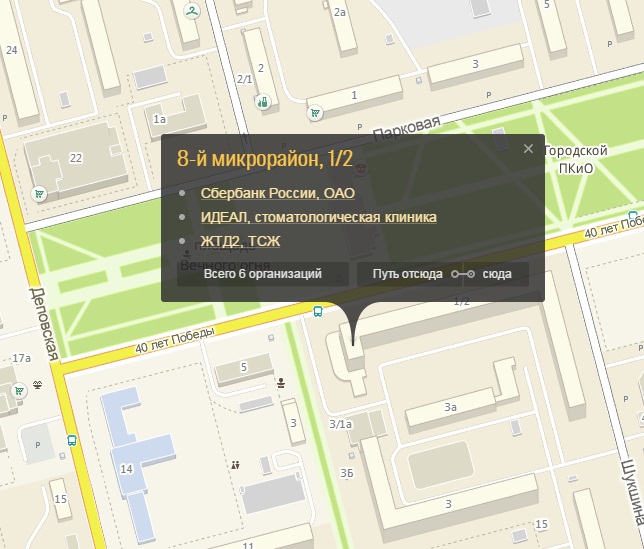Click Путь отсюда to route from here
This screenshot has width=644, height=549.
coord(407,274)
